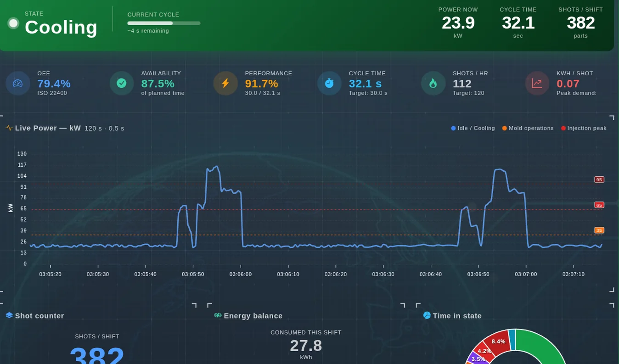
Task: Click the Shots / HR flame icon
Action: 433,83
